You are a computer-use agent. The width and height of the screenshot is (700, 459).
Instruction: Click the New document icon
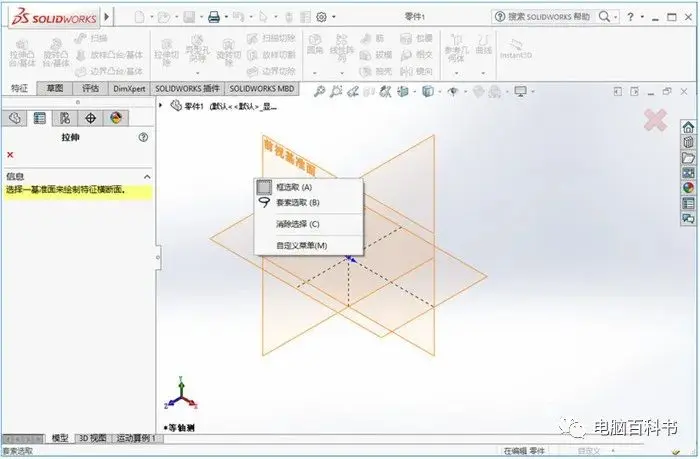[x=140, y=17]
